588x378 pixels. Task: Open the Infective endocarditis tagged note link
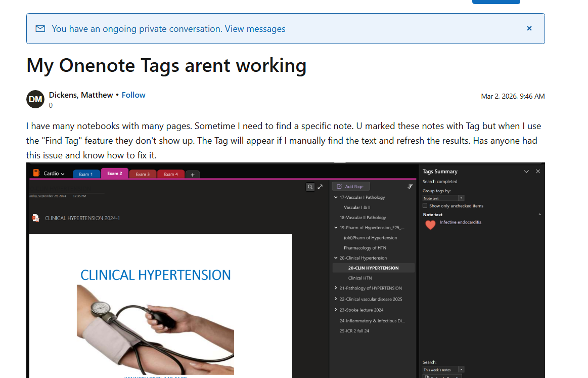click(461, 222)
